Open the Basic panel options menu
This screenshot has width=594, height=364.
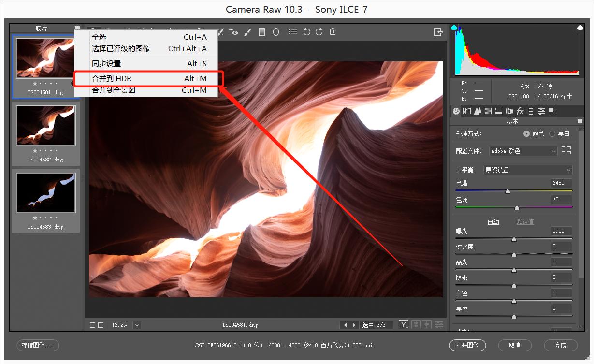[x=580, y=121]
